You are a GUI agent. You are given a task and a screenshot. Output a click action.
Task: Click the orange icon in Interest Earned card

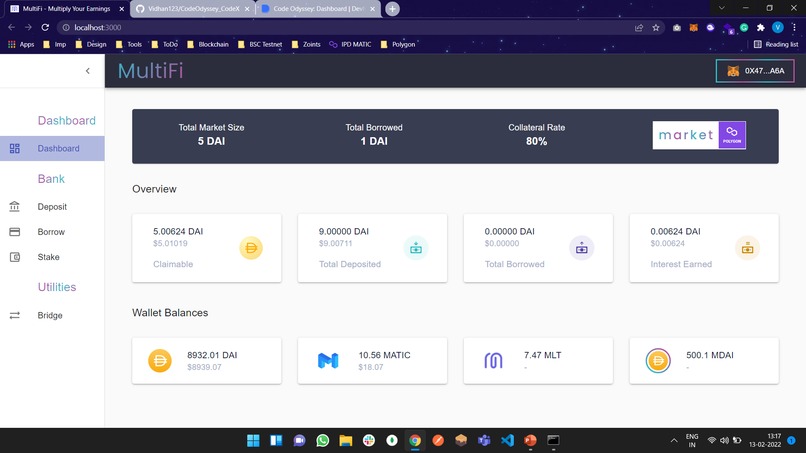[747, 248]
